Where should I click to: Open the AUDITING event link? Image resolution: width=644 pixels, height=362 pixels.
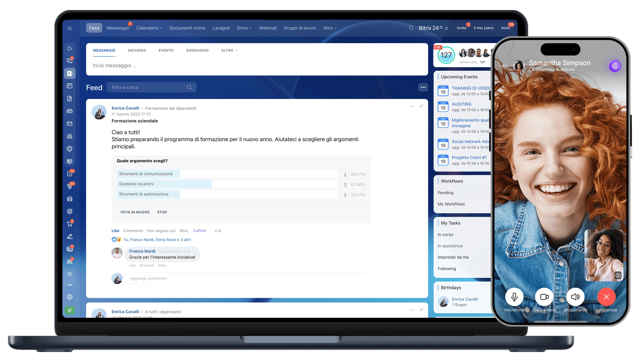click(x=461, y=104)
